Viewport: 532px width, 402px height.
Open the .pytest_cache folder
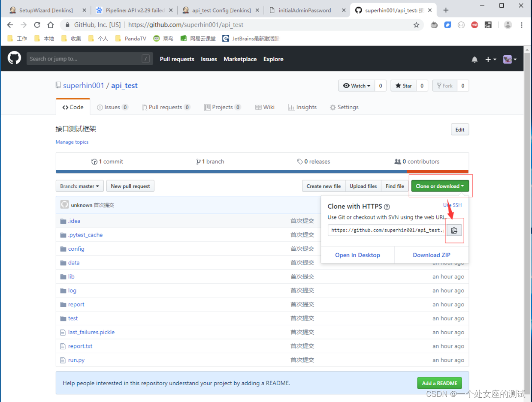[85, 235]
